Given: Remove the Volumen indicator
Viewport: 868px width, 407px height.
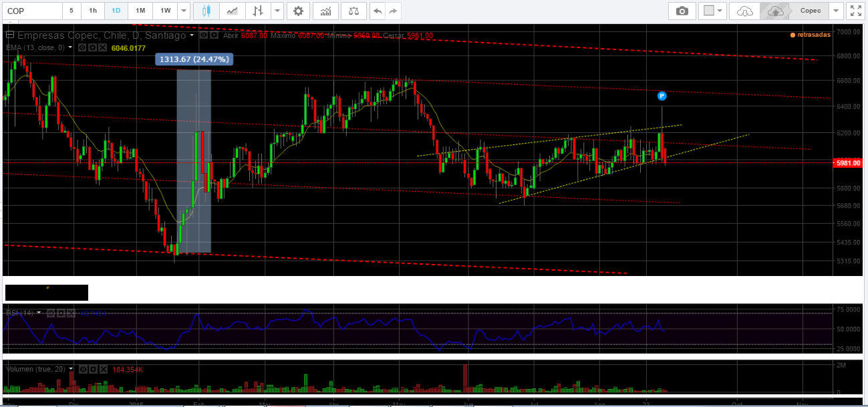Looking at the screenshot, I should click(104, 369).
